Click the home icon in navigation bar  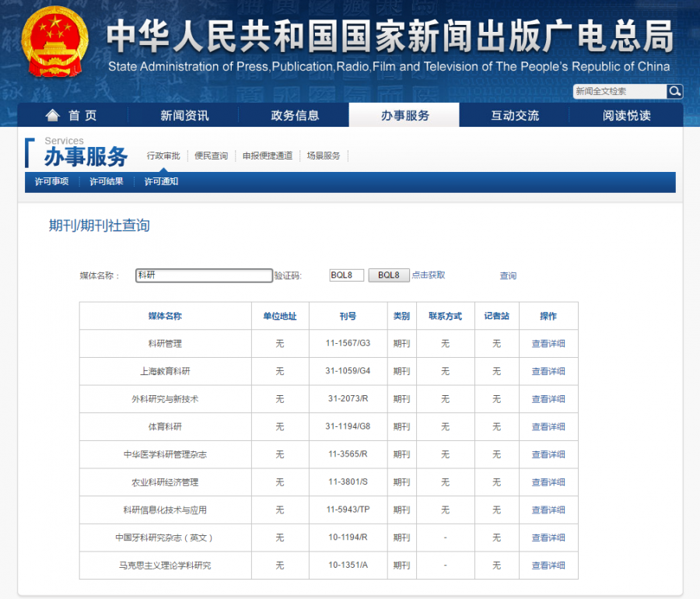click(52, 115)
